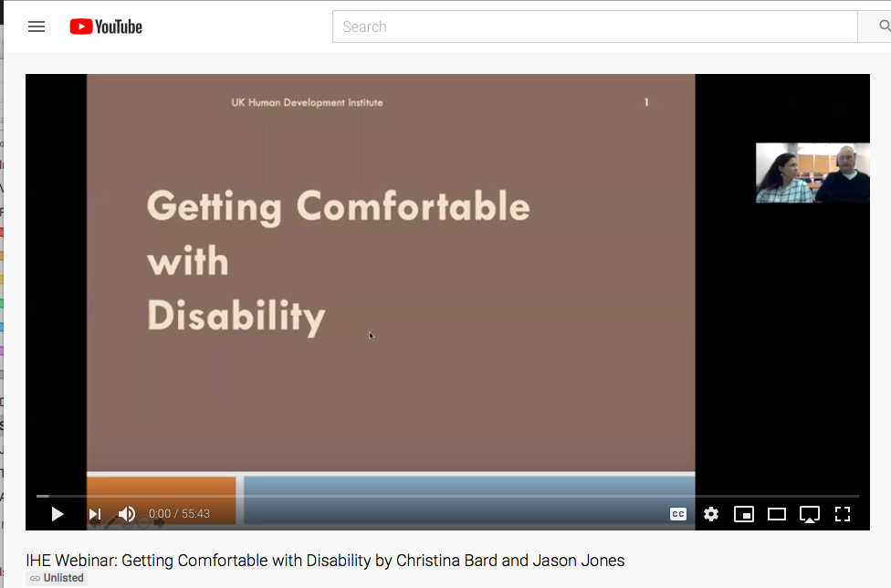The width and height of the screenshot is (891, 588).
Task: Switch to theater mode
Action: pyautogui.click(x=777, y=514)
